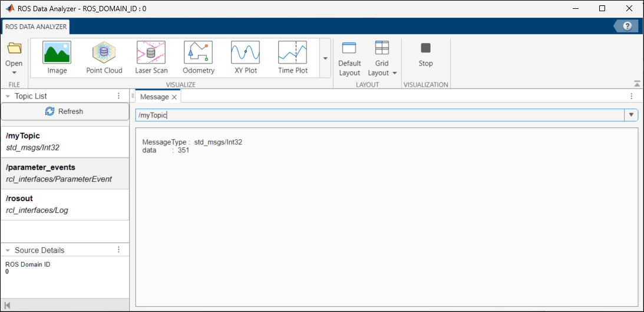Viewport: 644px width, 312px height.
Task: Open the Grid Layout options
Action: coord(382,58)
